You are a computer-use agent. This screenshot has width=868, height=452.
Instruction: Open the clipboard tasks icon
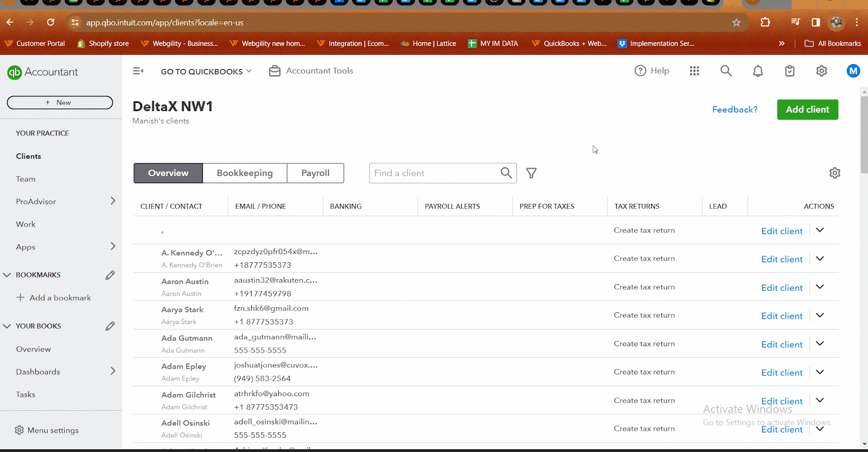click(x=790, y=71)
